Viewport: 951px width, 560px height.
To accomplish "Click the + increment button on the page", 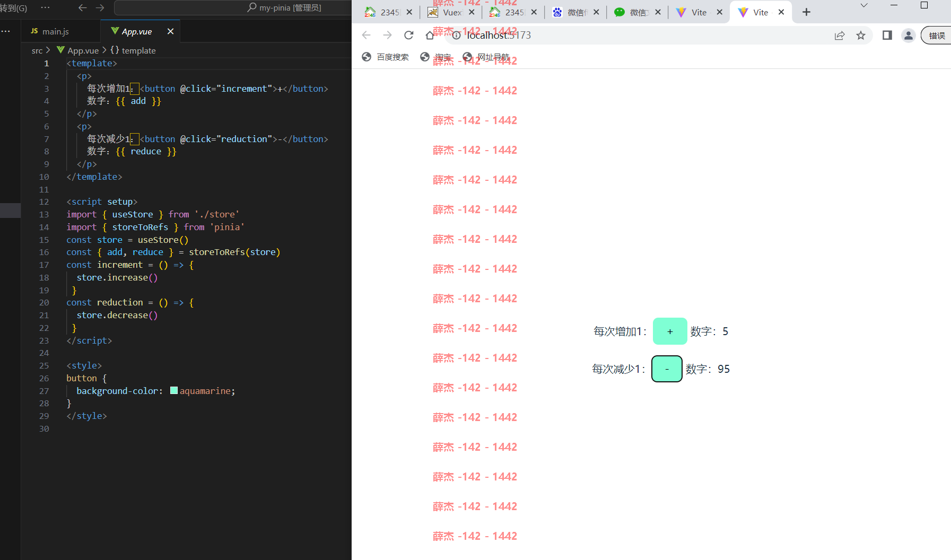I will coord(670,331).
